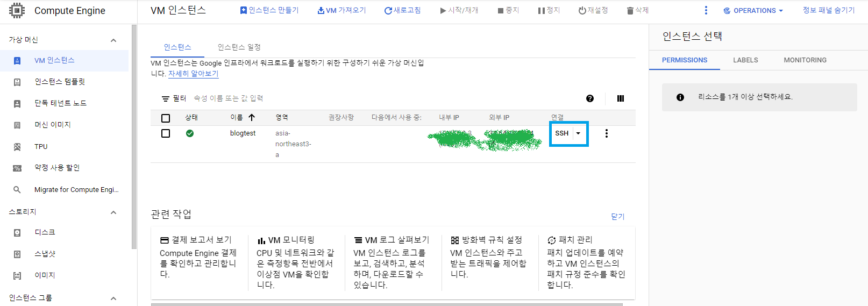
Task: Click 삭제 delete toolbar button
Action: click(638, 10)
